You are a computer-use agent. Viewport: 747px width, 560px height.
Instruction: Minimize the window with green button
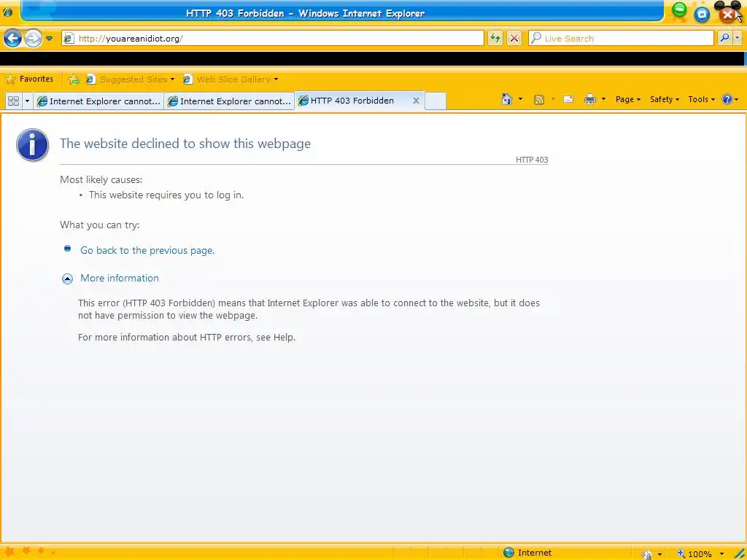click(x=679, y=9)
